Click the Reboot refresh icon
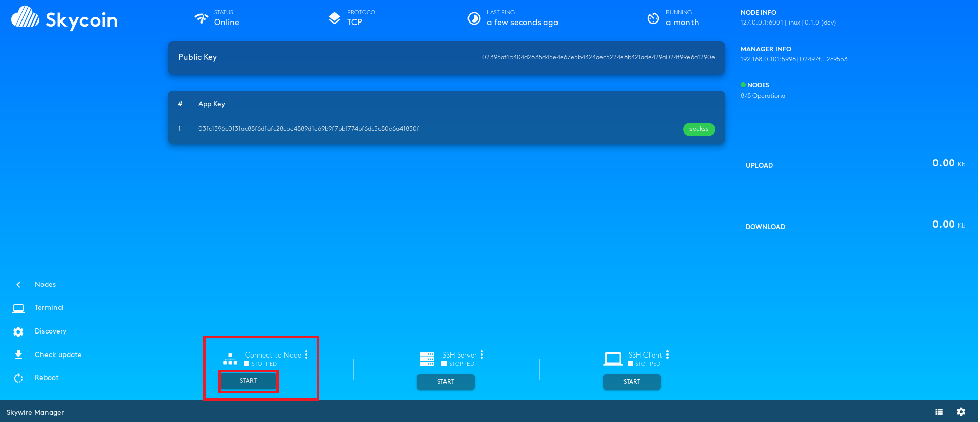The width and height of the screenshot is (980, 422). pos(18,378)
